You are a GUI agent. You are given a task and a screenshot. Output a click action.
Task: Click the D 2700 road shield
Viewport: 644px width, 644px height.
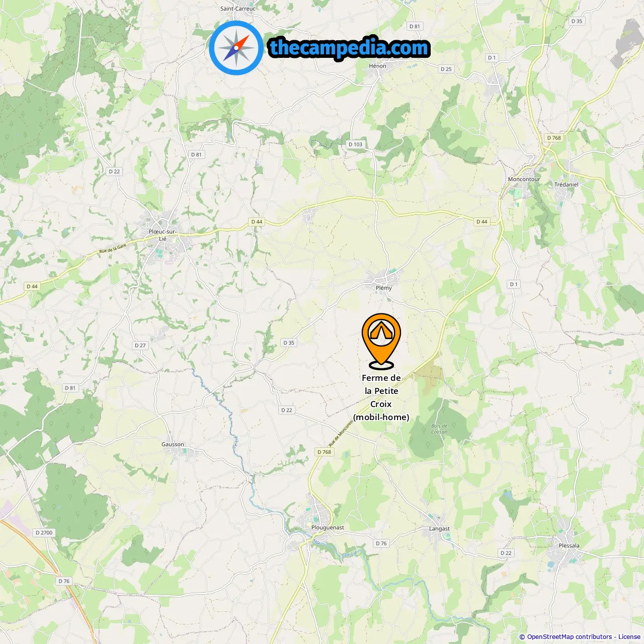click(x=44, y=532)
